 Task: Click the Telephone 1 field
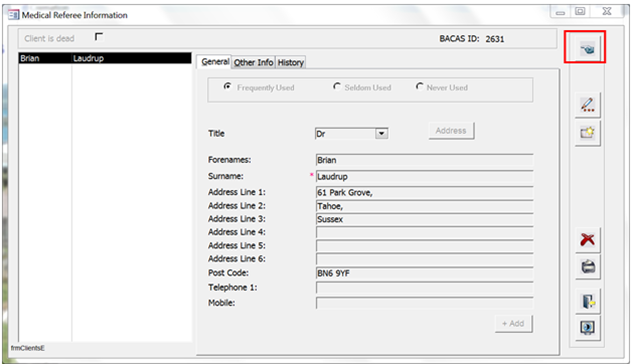(x=425, y=288)
